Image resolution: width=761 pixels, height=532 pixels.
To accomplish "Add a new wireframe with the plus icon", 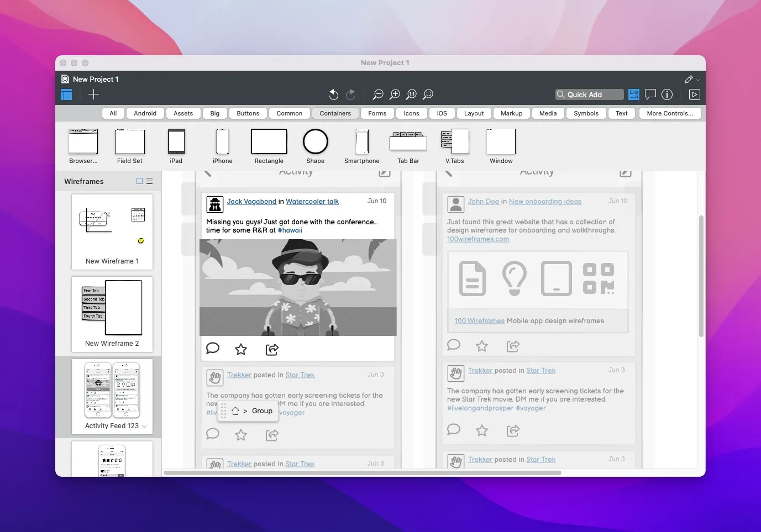I will pyautogui.click(x=93, y=94).
